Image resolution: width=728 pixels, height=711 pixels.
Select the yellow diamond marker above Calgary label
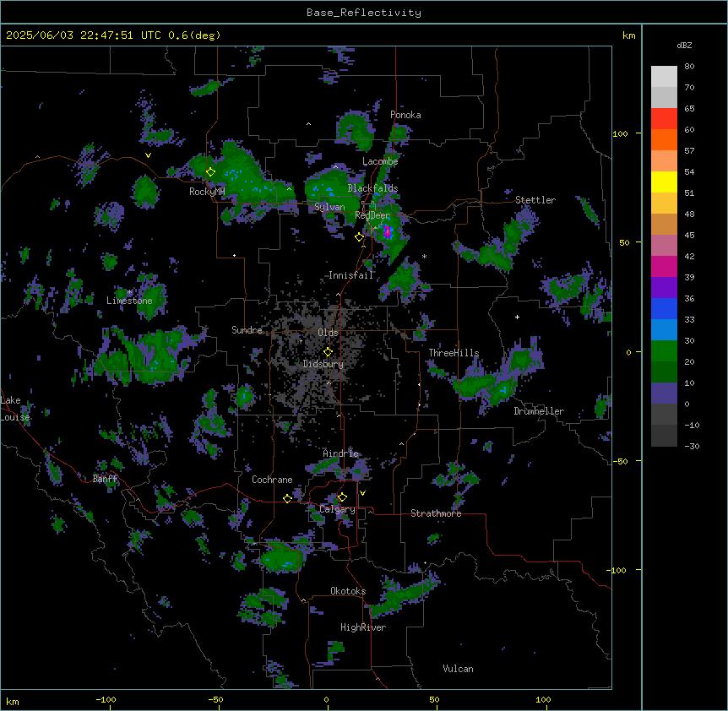[x=342, y=497]
